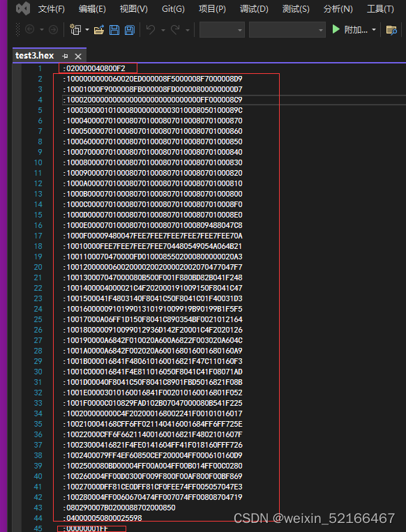The image size is (406, 532).
Task: Click line 25 record starting :10017000A06FF1D1
Action: point(153,319)
